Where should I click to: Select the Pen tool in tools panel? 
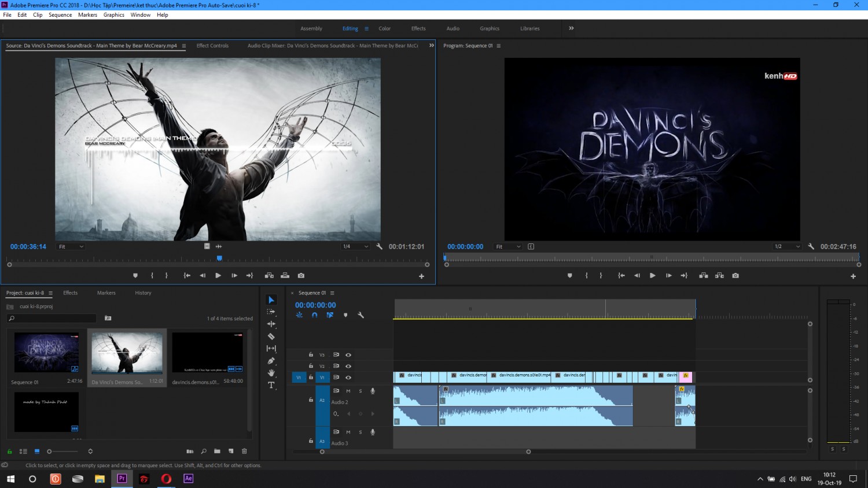coord(271,360)
